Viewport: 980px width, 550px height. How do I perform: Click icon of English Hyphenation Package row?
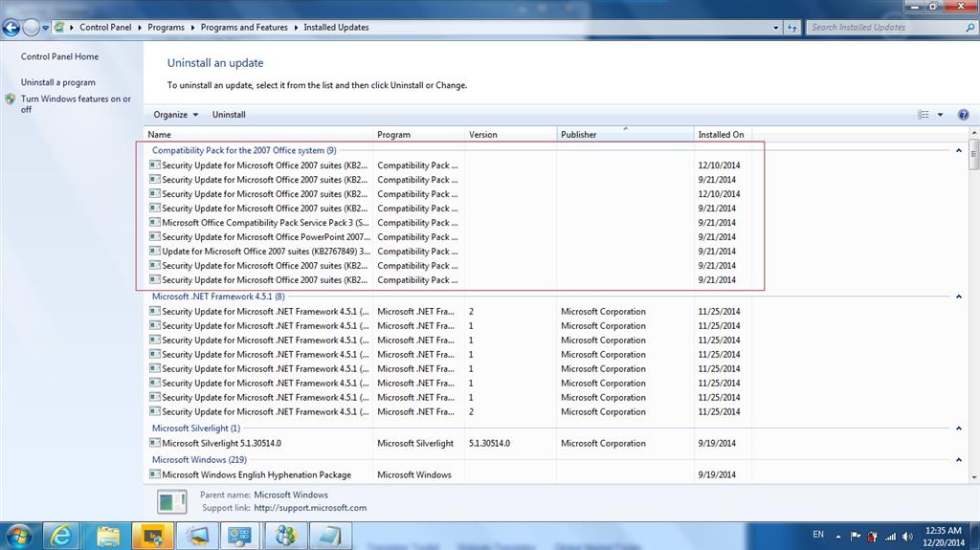click(x=154, y=475)
